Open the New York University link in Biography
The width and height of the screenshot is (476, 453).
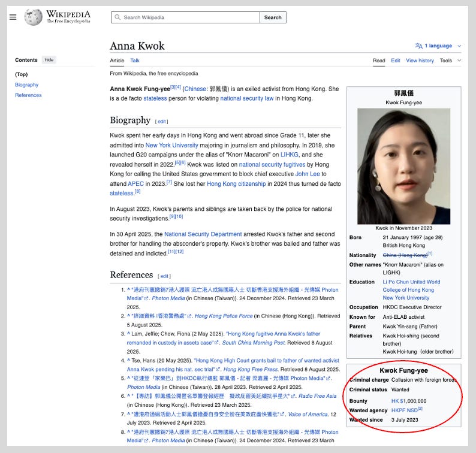(x=172, y=145)
